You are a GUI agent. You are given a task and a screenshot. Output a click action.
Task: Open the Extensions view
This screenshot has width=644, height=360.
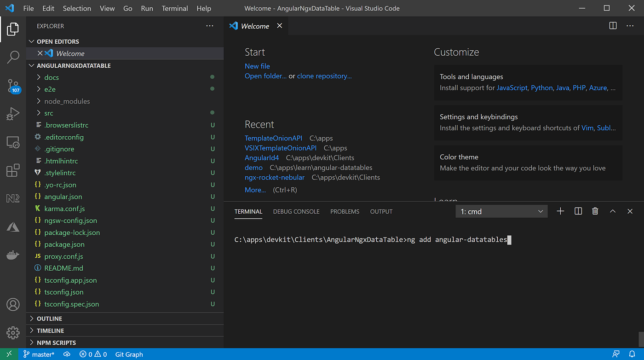13,170
